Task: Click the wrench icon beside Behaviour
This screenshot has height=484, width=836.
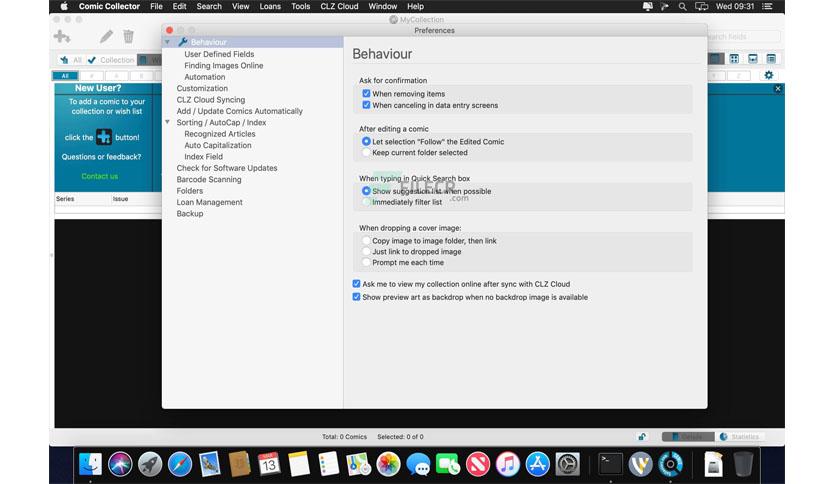Action: pos(182,42)
